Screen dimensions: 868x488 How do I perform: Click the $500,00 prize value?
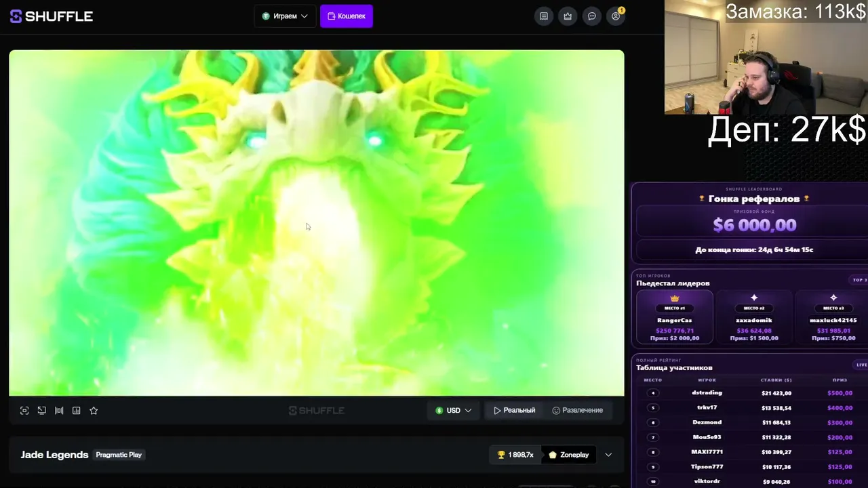[840, 393]
